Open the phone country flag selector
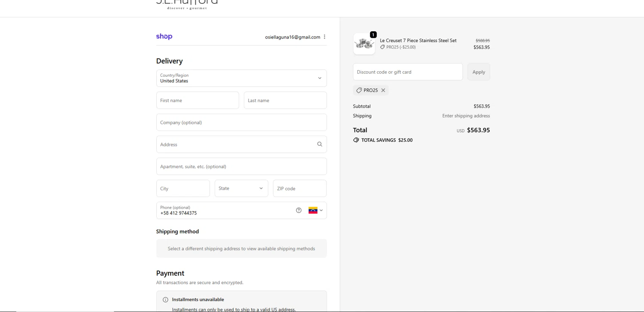644x312 pixels. click(316, 210)
